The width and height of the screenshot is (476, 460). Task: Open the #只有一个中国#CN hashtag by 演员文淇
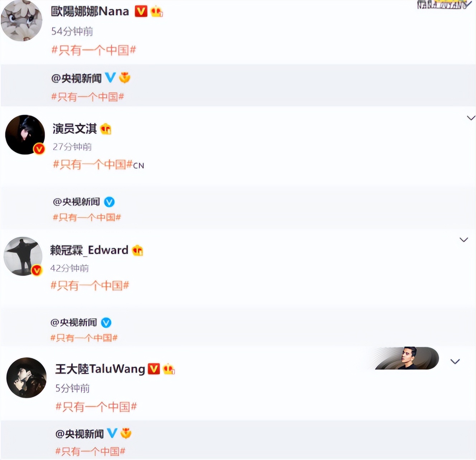coord(99,165)
